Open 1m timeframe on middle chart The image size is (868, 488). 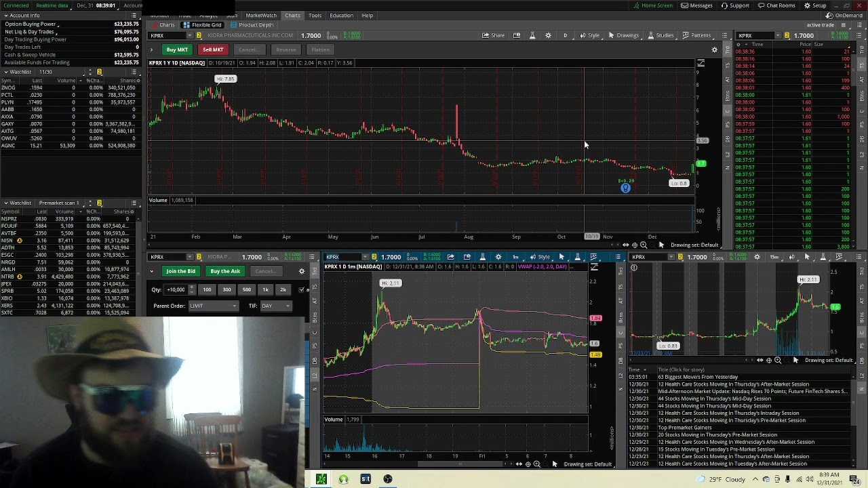pos(515,257)
